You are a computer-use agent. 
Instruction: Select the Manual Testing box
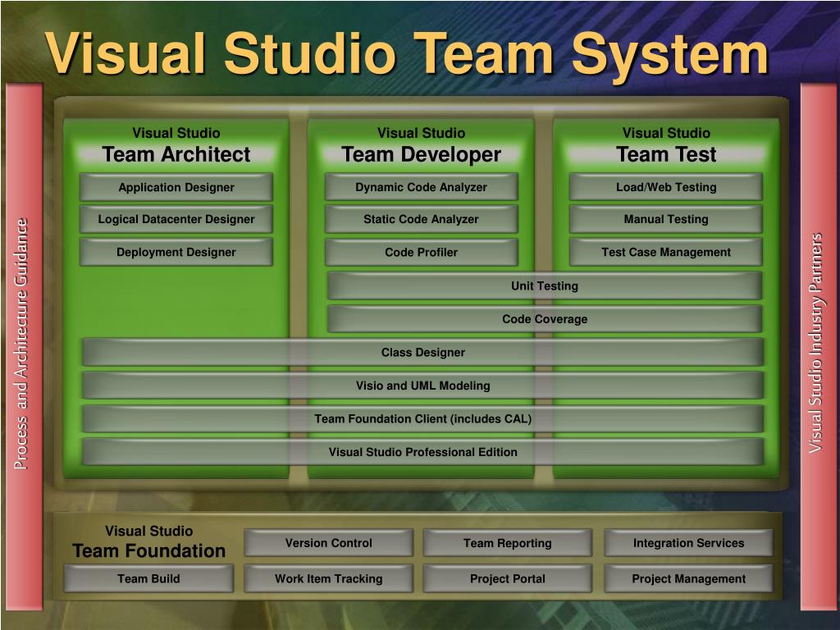point(666,219)
